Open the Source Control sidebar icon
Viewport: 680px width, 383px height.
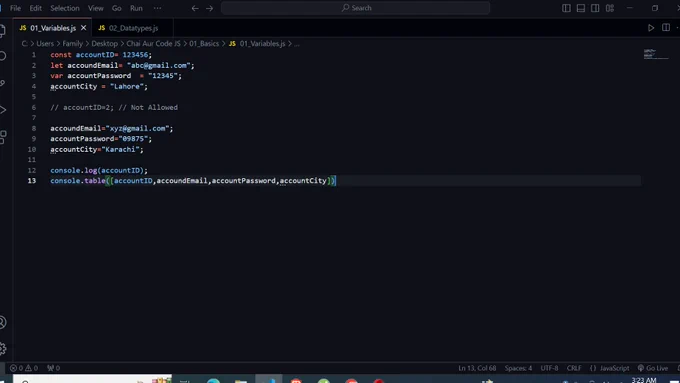(x=3, y=83)
